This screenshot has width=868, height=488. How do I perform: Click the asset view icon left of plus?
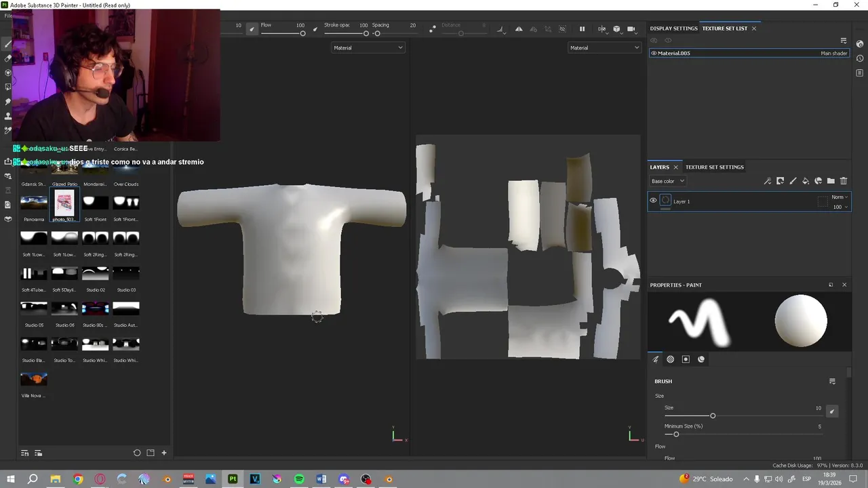pos(151,453)
